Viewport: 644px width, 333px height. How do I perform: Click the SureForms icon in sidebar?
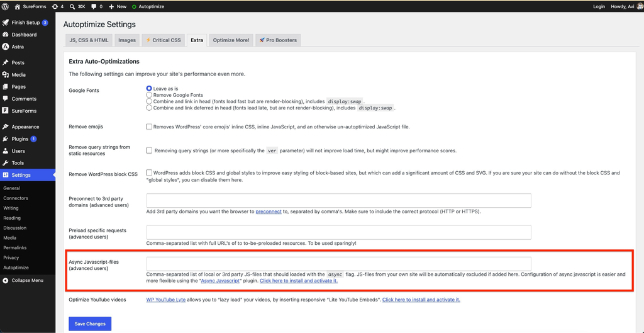tap(5, 111)
